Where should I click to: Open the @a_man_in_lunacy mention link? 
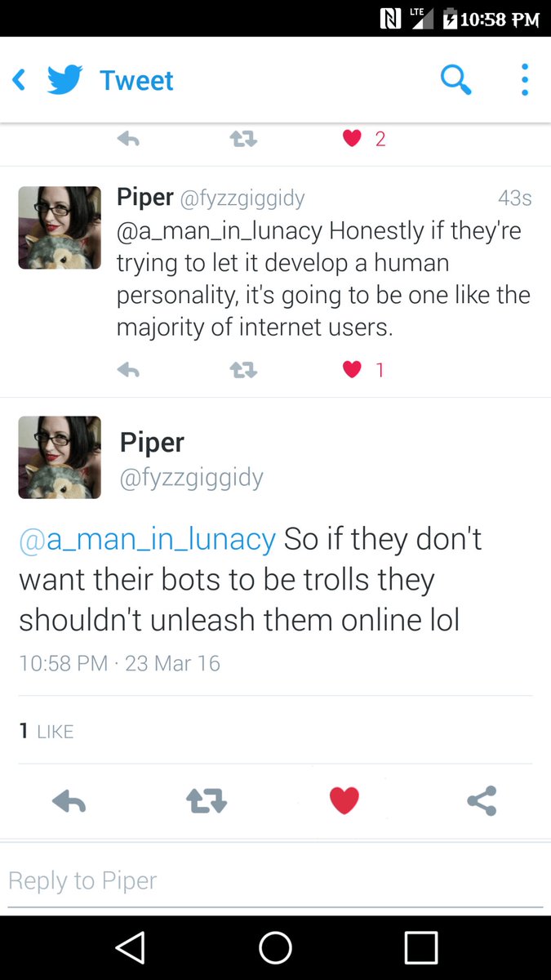147,540
